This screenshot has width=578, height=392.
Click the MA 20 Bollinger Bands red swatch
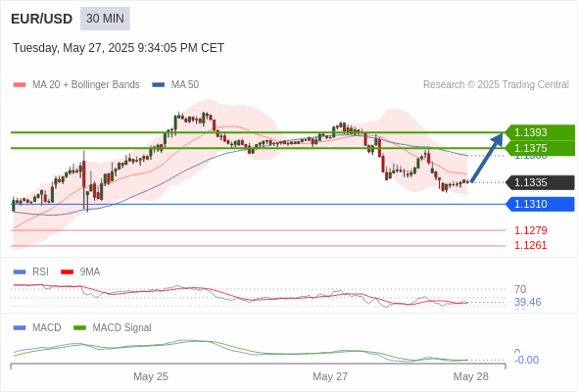[x=20, y=85]
